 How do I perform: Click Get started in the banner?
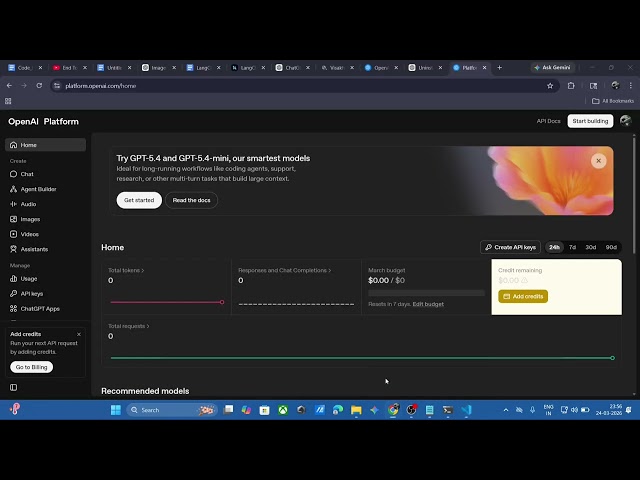tap(139, 200)
